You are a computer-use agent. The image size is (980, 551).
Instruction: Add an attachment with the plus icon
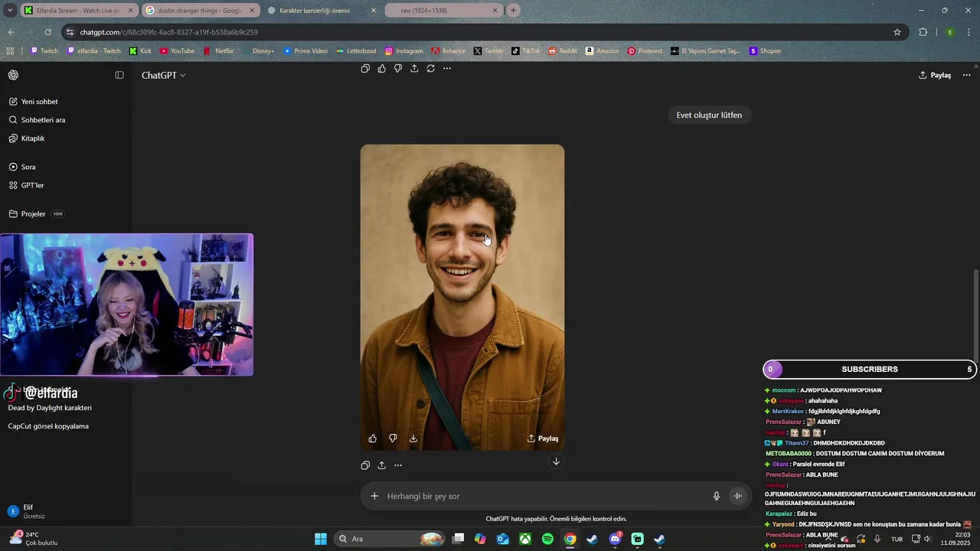tap(374, 496)
